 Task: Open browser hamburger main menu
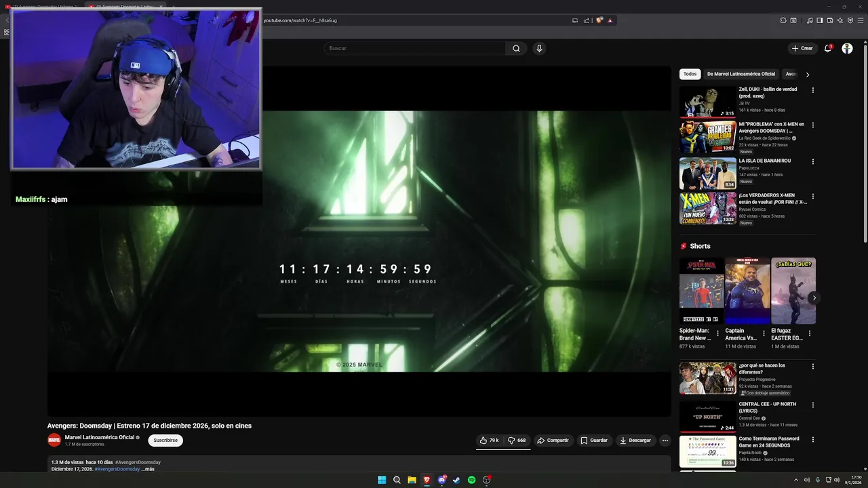[x=861, y=20]
